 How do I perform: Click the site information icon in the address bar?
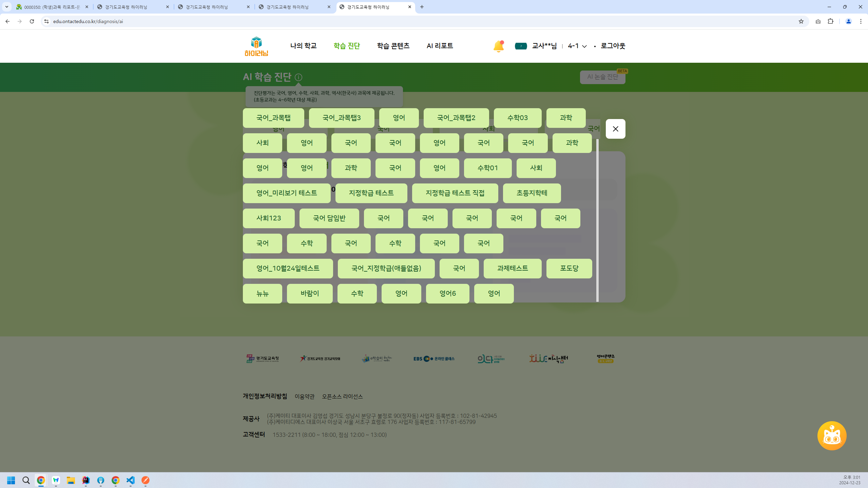tap(46, 21)
